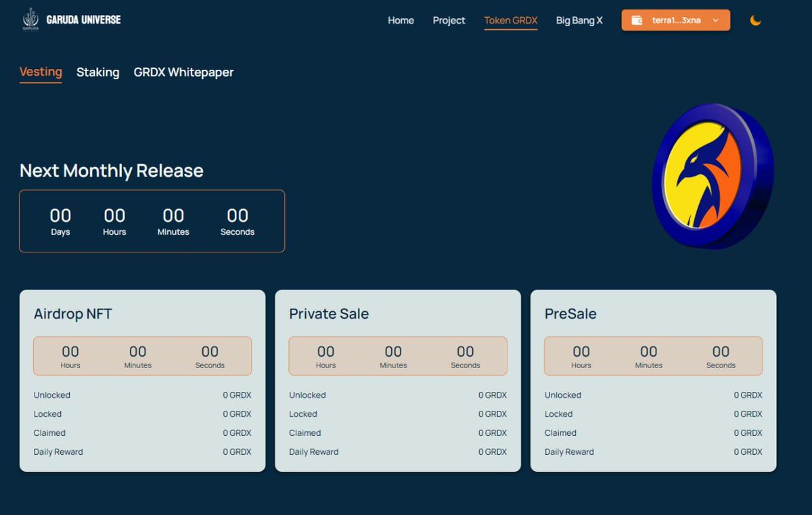Click PreSale Unlocked 0 GRDX value

[x=748, y=395]
